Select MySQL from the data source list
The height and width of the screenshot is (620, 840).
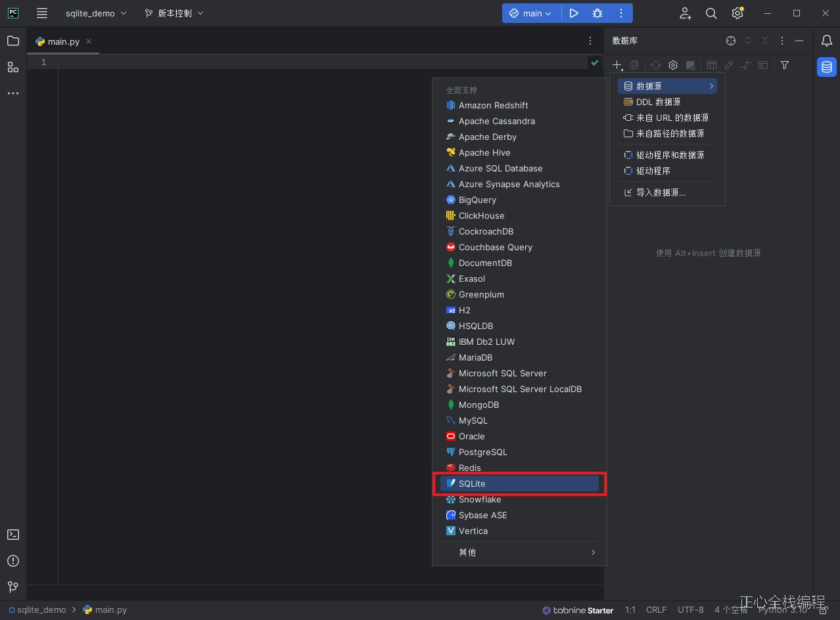point(519,420)
